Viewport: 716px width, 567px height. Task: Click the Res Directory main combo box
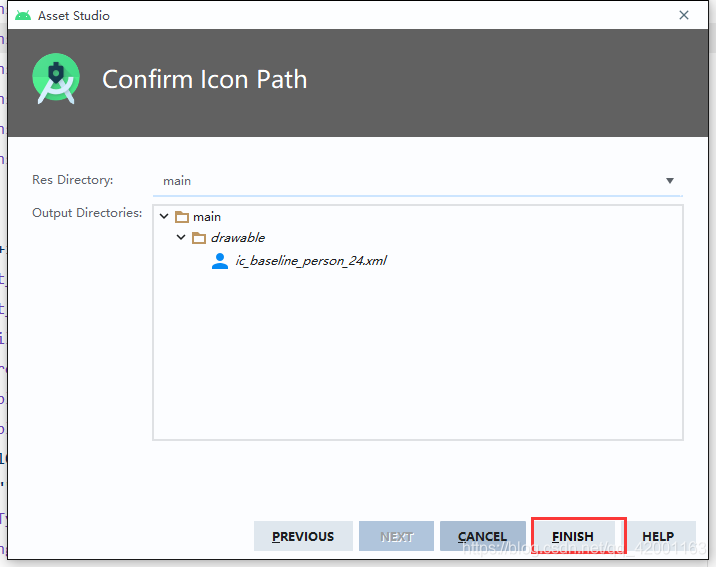tap(417, 181)
